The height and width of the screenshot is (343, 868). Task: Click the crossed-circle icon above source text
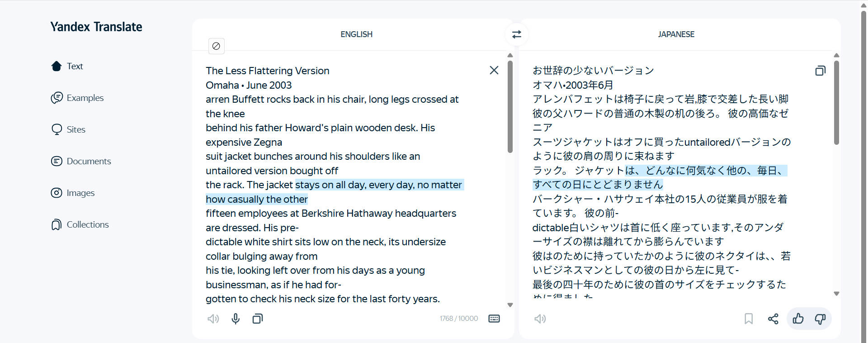tap(217, 46)
